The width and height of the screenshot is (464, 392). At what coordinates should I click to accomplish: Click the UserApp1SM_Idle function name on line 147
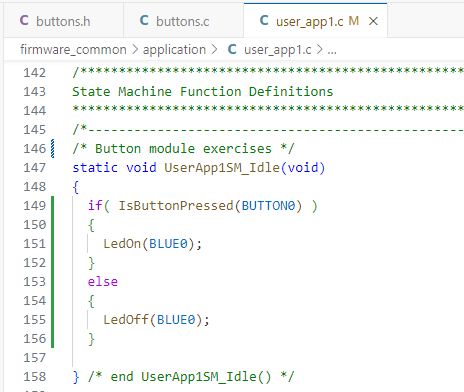[x=222, y=168]
